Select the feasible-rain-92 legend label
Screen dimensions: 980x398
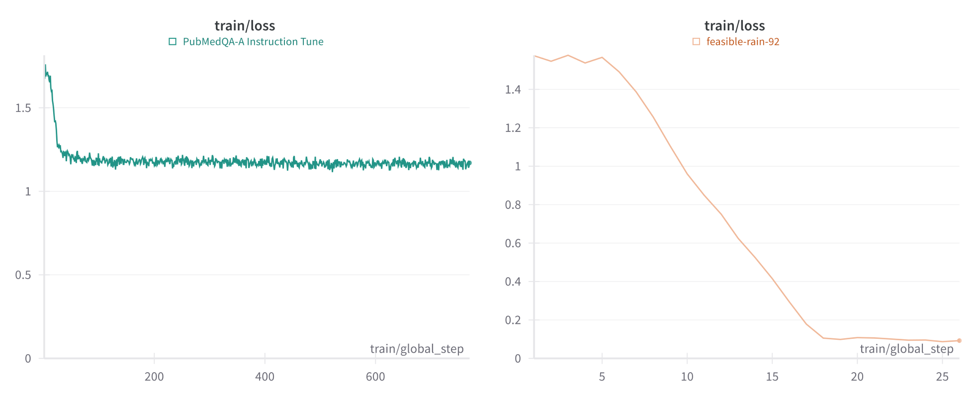point(743,42)
